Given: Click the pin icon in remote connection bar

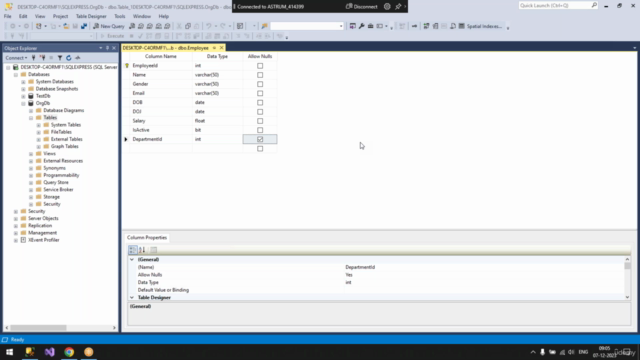Looking at the screenshot, I should [x=398, y=7].
